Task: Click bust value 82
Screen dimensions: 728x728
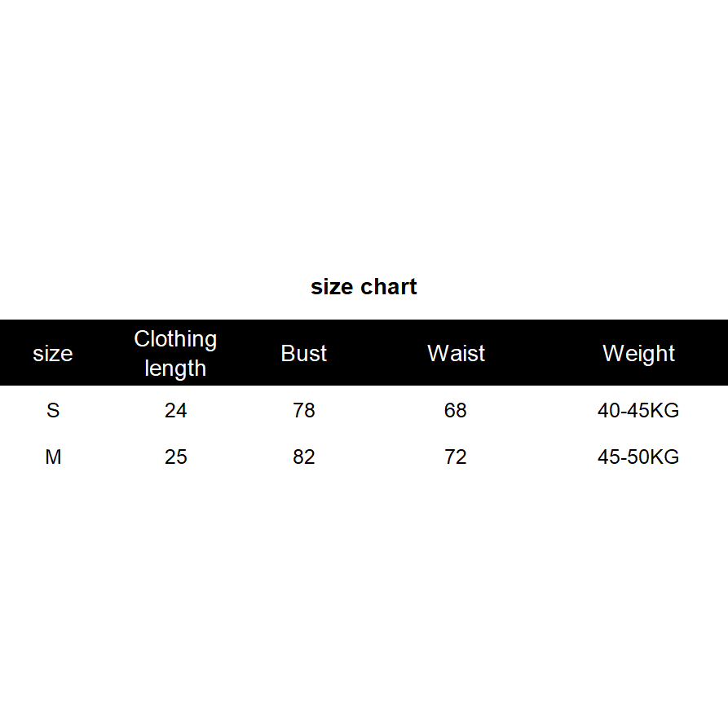Action: click(303, 457)
